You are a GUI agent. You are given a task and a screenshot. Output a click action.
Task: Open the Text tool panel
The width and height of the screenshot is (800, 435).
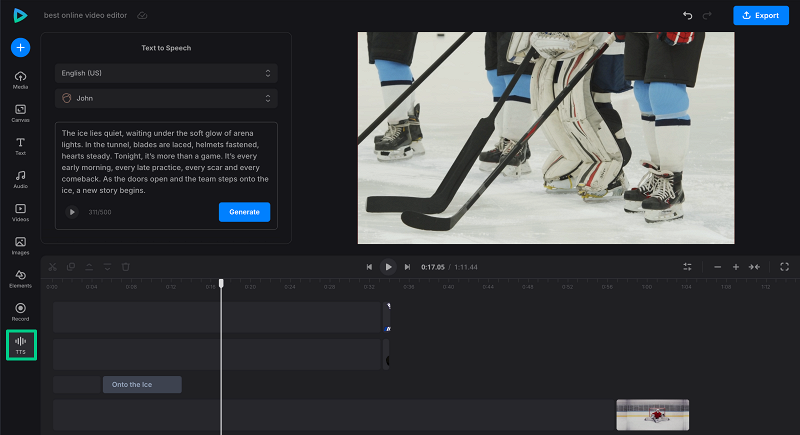(20, 146)
